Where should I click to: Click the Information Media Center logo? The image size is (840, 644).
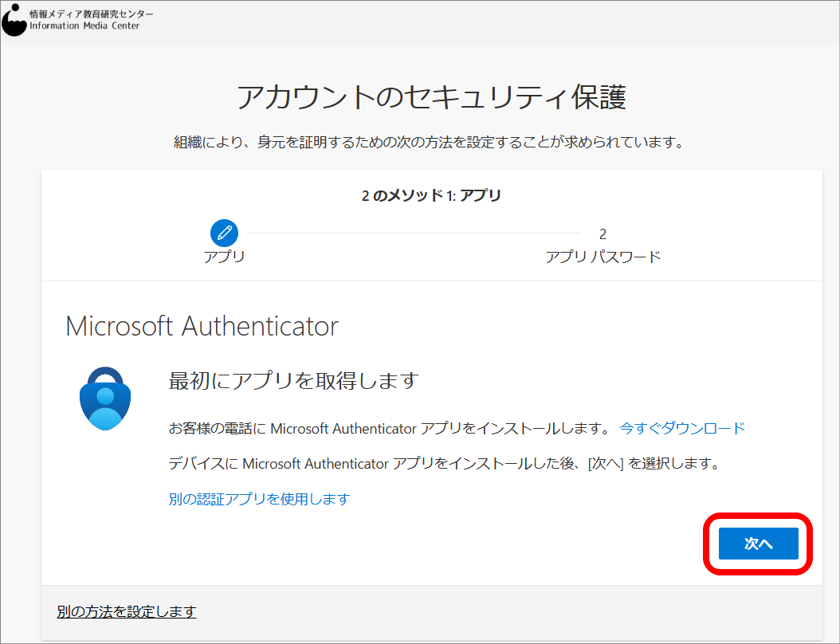point(14,20)
